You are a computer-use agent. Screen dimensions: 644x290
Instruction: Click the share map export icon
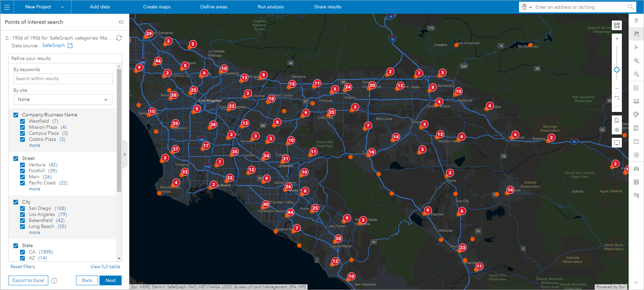pos(636,141)
